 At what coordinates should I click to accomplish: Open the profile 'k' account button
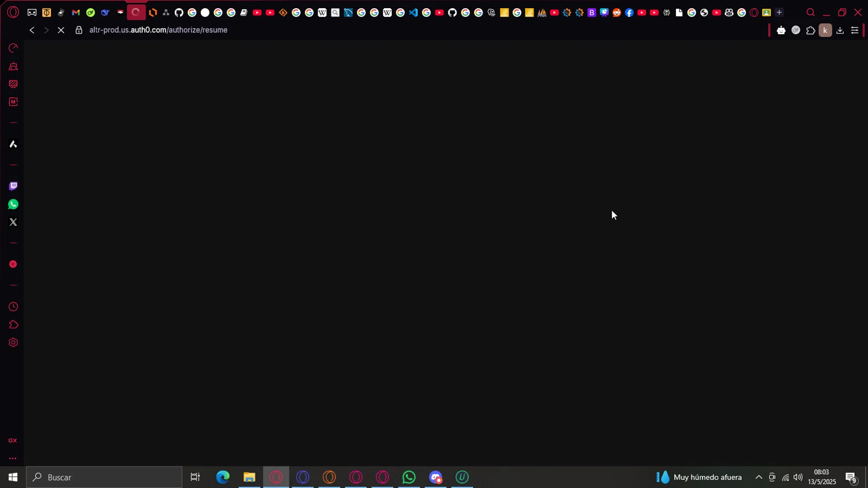tap(825, 30)
